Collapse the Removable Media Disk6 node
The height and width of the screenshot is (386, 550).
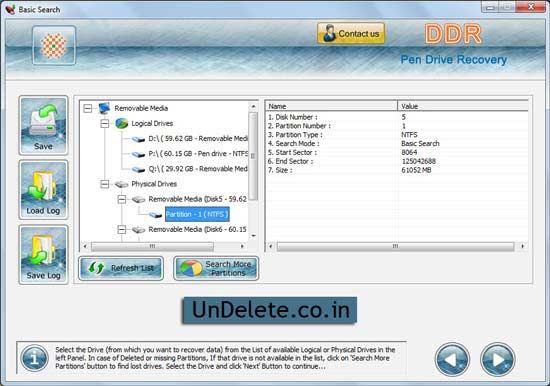(x=121, y=230)
